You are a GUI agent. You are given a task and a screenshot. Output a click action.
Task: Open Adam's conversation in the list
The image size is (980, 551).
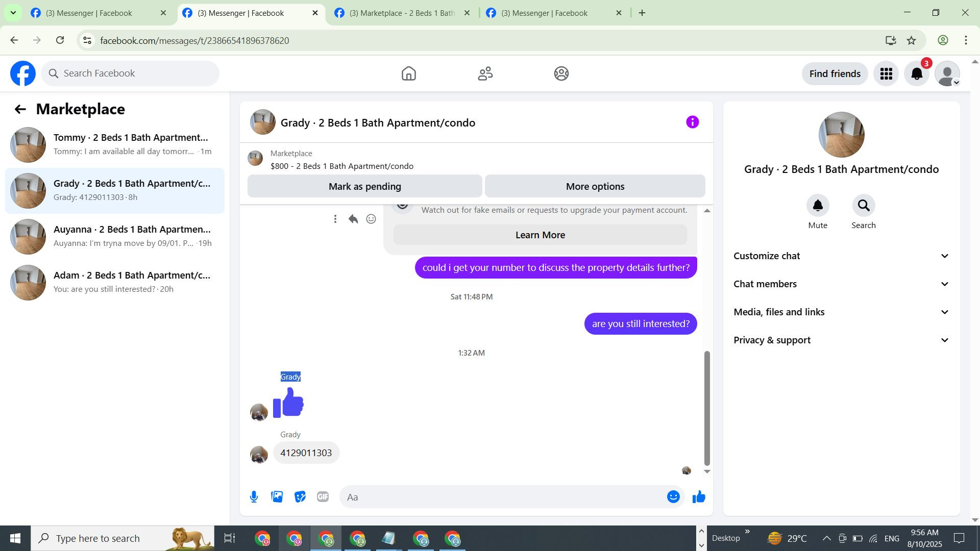pos(115,283)
